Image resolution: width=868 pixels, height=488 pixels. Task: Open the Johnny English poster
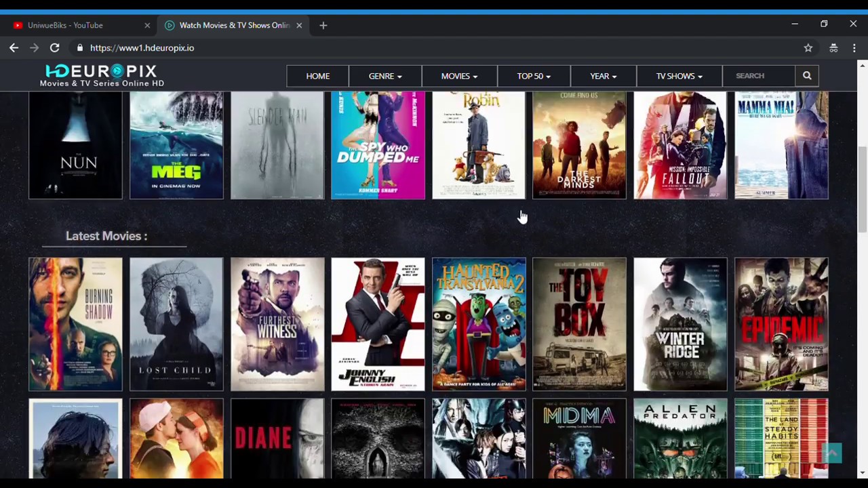pos(378,324)
